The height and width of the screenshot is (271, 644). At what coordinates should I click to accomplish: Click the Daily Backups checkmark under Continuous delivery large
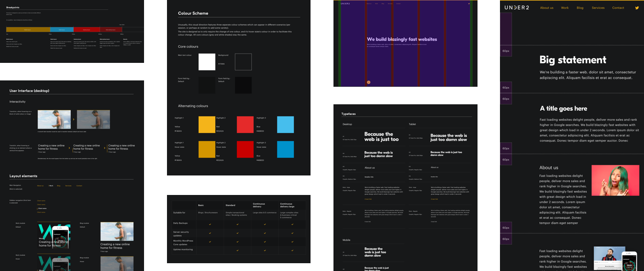click(292, 224)
